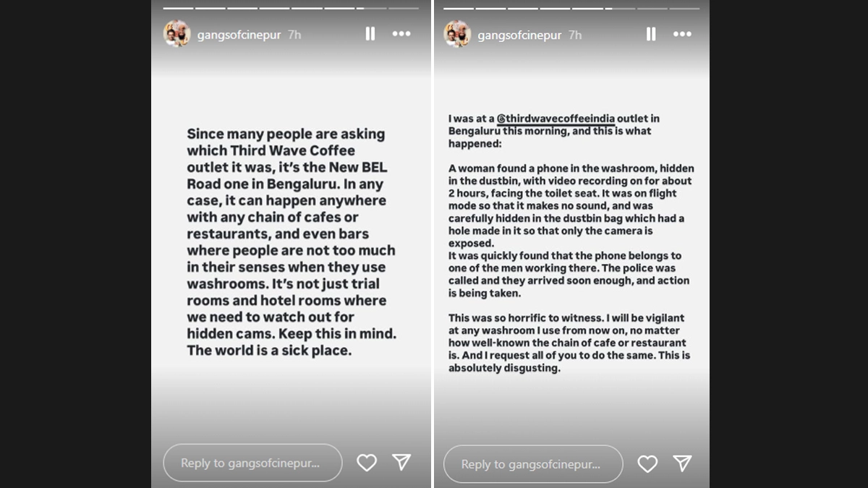Click the left story profile avatar

pyautogui.click(x=176, y=34)
